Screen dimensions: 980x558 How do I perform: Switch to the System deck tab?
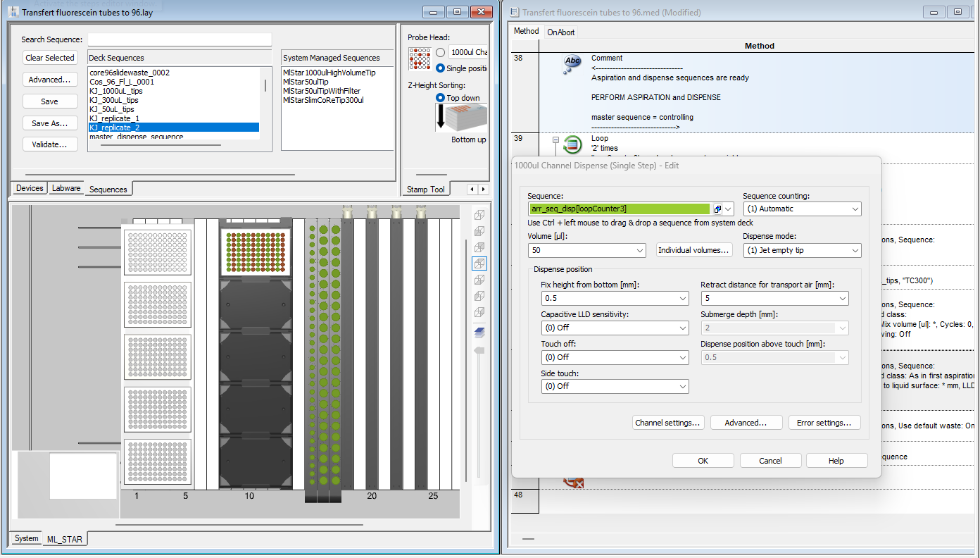[x=26, y=538]
